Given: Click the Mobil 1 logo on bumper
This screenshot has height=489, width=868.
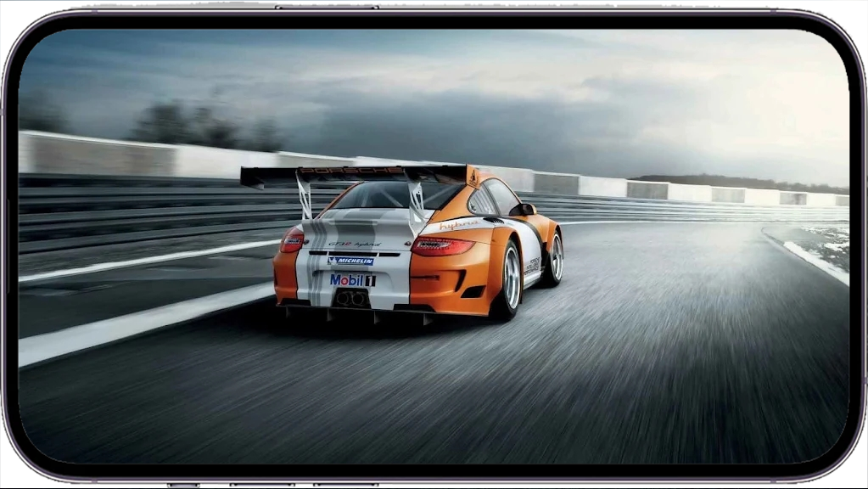Looking at the screenshot, I should click(352, 279).
